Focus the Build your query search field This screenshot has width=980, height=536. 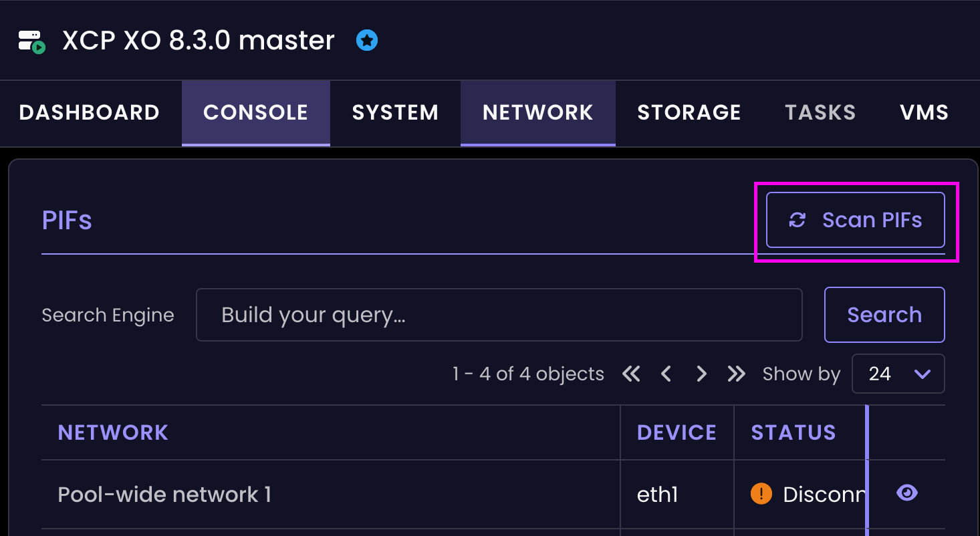pyautogui.click(x=499, y=315)
